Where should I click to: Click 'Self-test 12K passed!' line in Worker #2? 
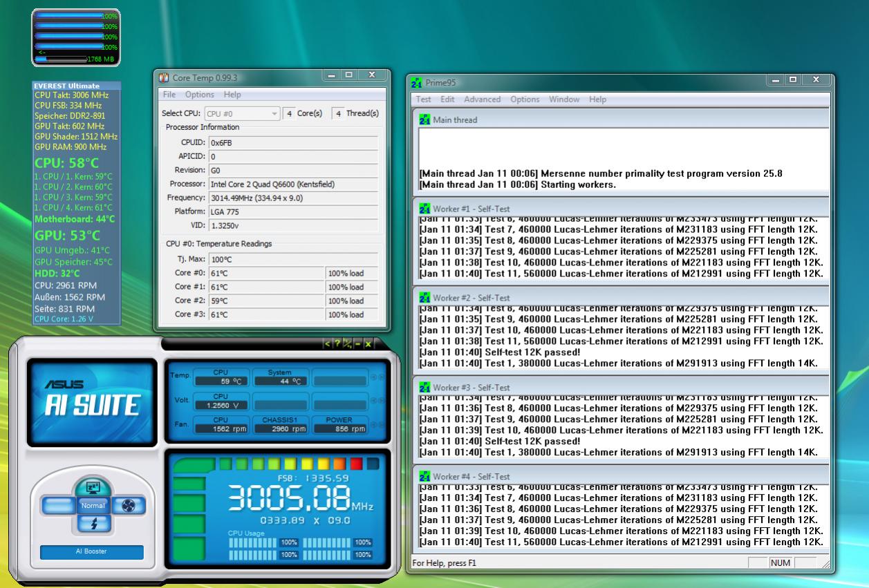pyautogui.click(x=500, y=352)
